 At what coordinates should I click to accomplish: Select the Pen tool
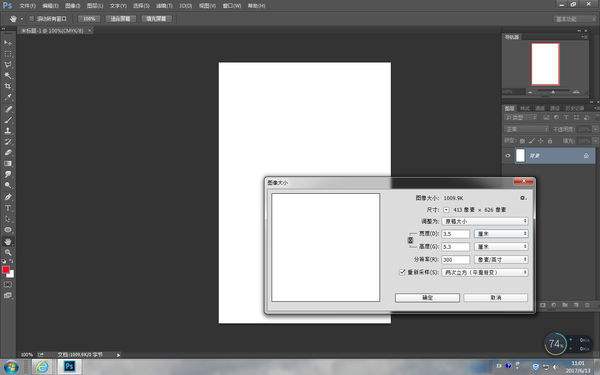click(8, 197)
